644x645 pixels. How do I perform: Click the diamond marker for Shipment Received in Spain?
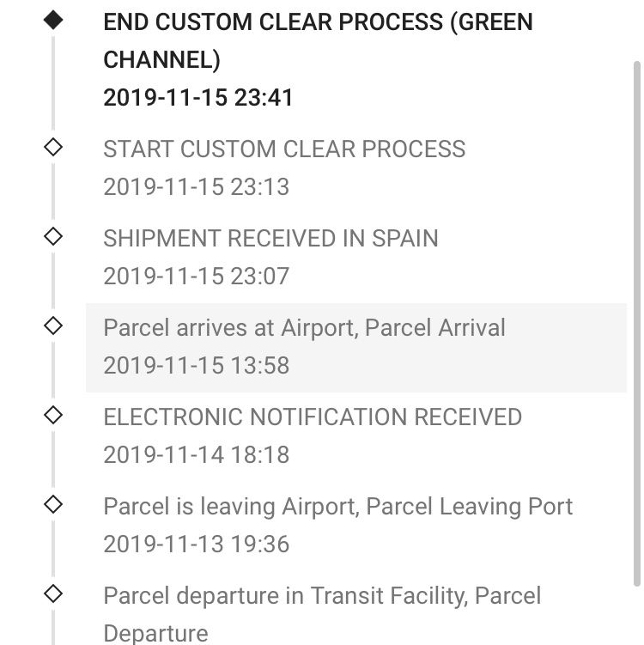[53, 237]
